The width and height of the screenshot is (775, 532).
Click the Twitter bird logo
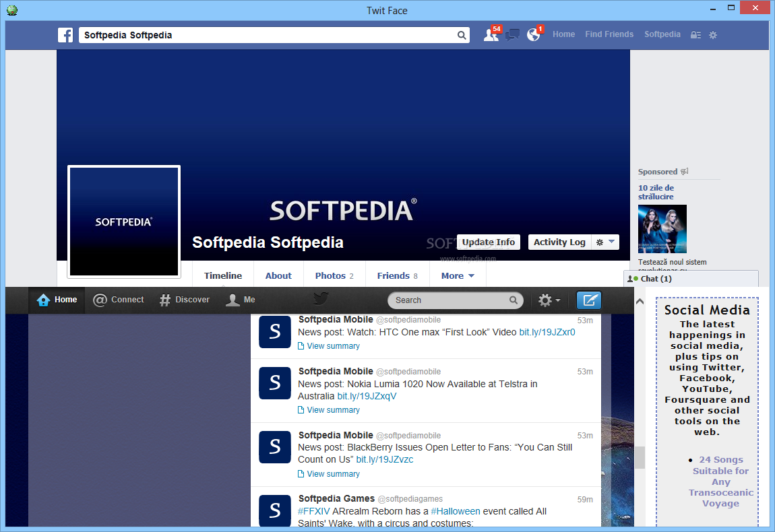click(x=321, y=299)
